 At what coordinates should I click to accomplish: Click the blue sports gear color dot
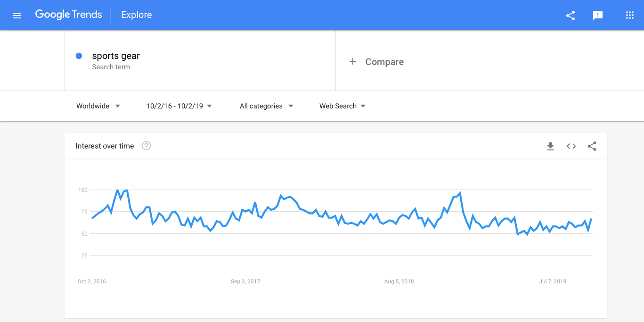[x=79, y=56]
